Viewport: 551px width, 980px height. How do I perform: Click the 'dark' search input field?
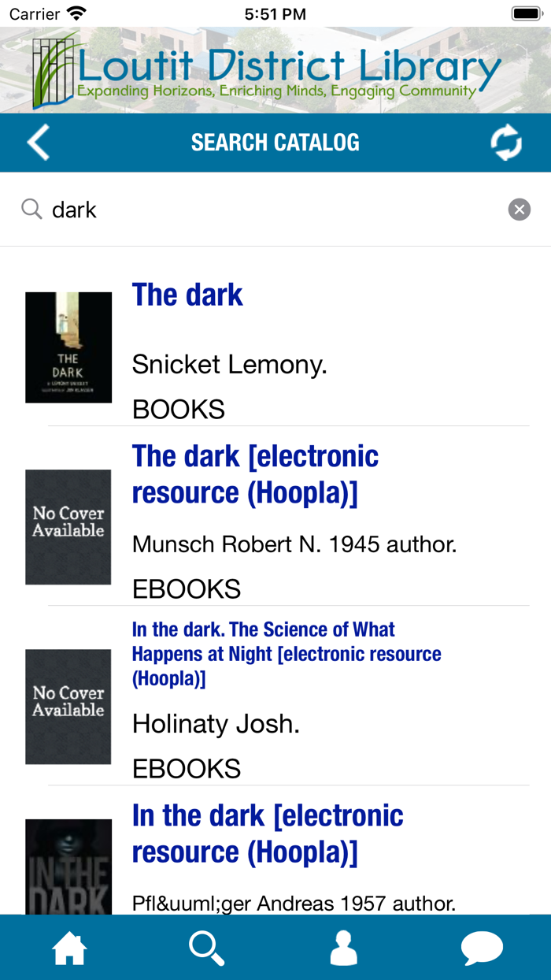pos(275,210)
